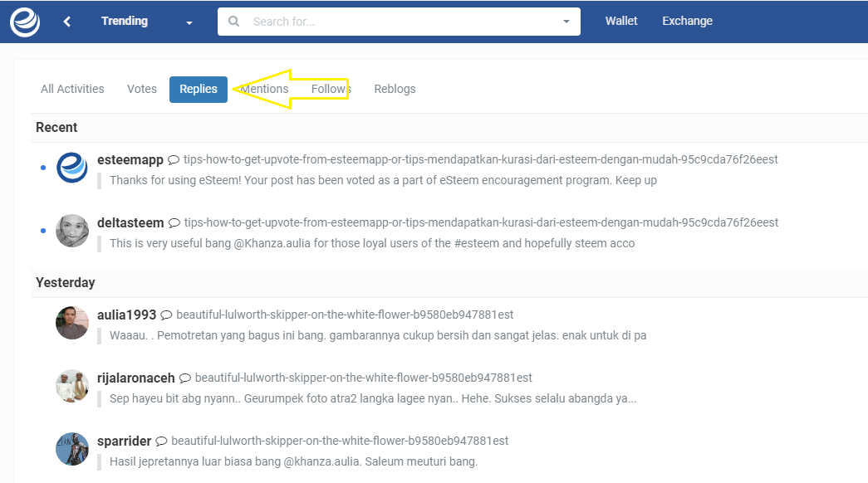Open esteemapp's avatar

click(72, 168)
